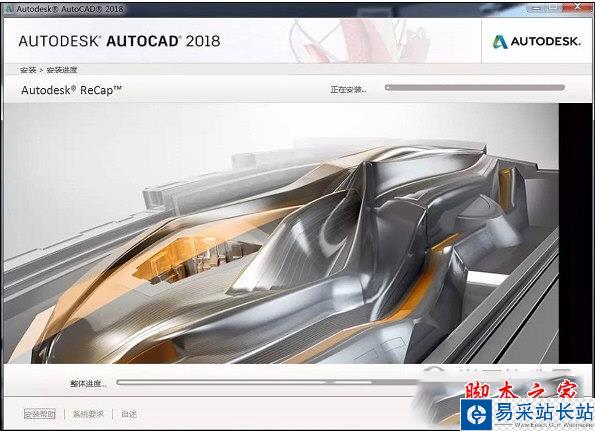
Task: Click the 整体进度 label
Action: point(88,383)
